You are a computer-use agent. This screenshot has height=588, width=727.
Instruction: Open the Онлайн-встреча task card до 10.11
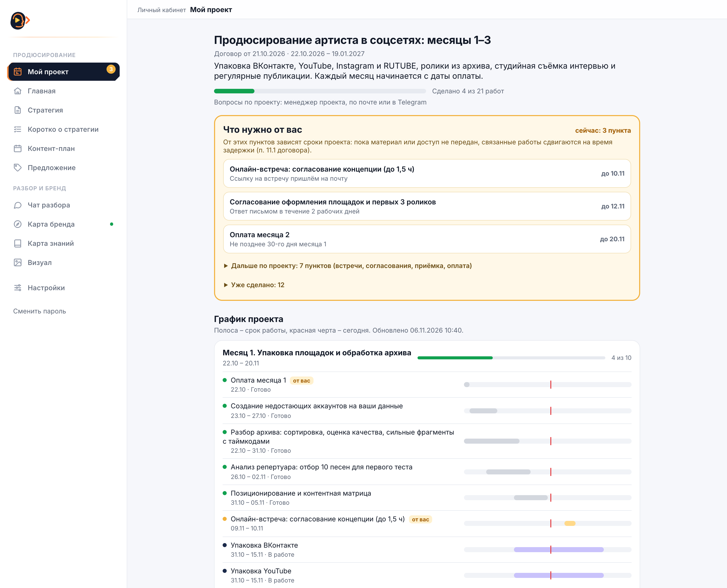click(x=427, y=173)
